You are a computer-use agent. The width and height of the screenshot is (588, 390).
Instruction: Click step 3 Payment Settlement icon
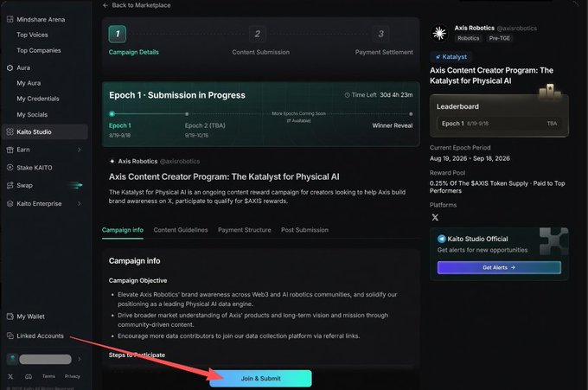pyautogui.click(x=380, y=34)
